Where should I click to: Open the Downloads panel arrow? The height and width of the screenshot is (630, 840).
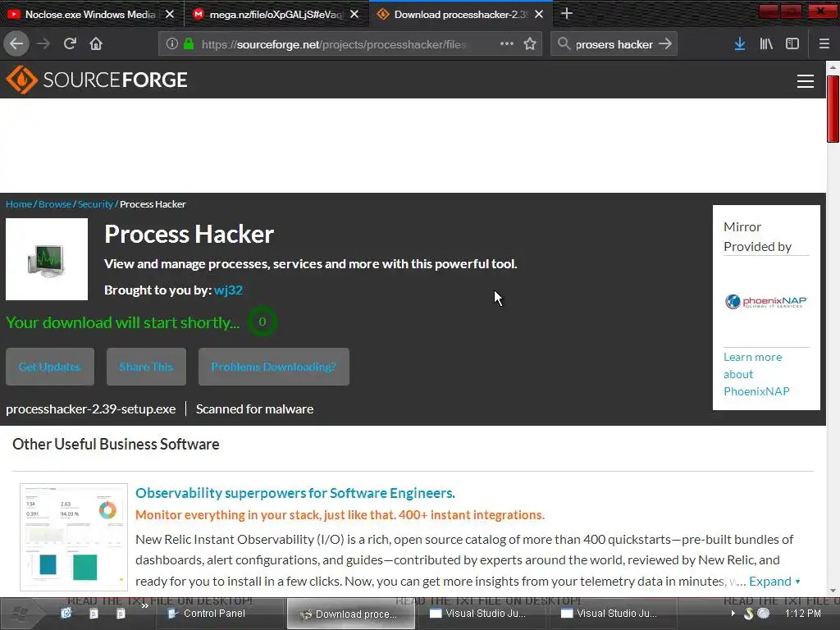click(x=740, y=44)
